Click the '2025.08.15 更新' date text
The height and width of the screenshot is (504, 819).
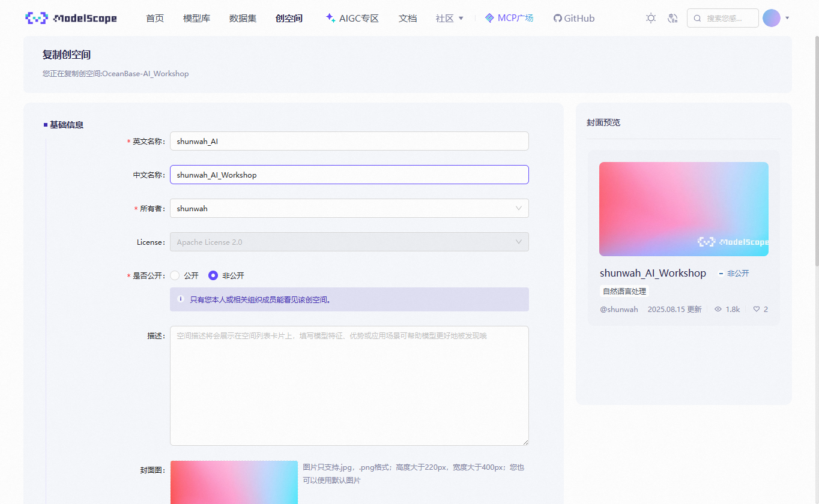[674, 310]
